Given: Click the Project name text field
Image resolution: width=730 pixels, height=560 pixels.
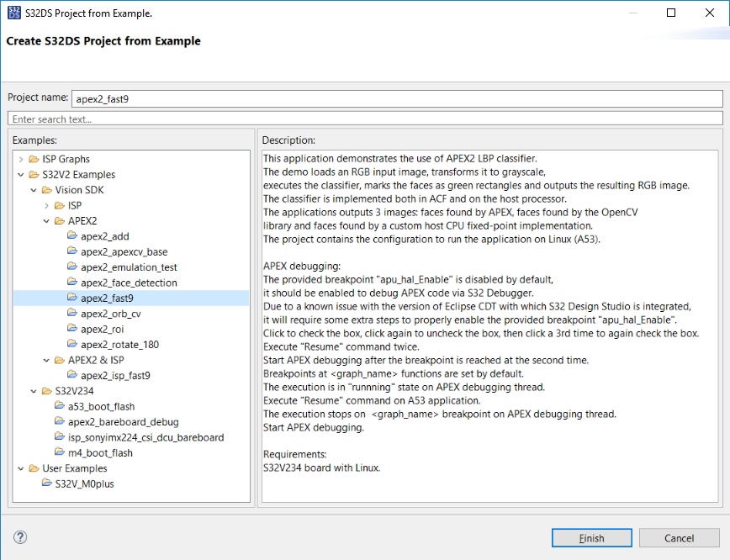Looking at the screenshot, I should pos(397,98).
